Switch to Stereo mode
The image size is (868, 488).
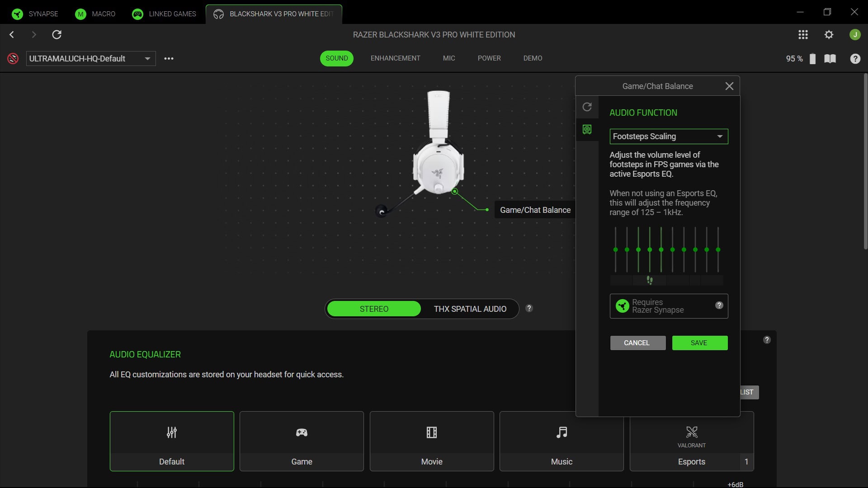pos(374,309)
